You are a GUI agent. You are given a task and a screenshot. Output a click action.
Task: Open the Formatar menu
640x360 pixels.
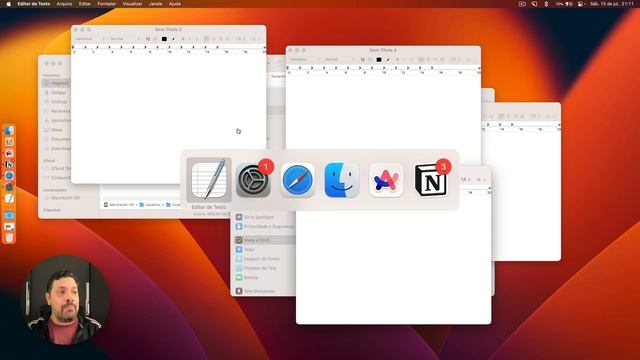pyautogui.click(x=107, y=4)
